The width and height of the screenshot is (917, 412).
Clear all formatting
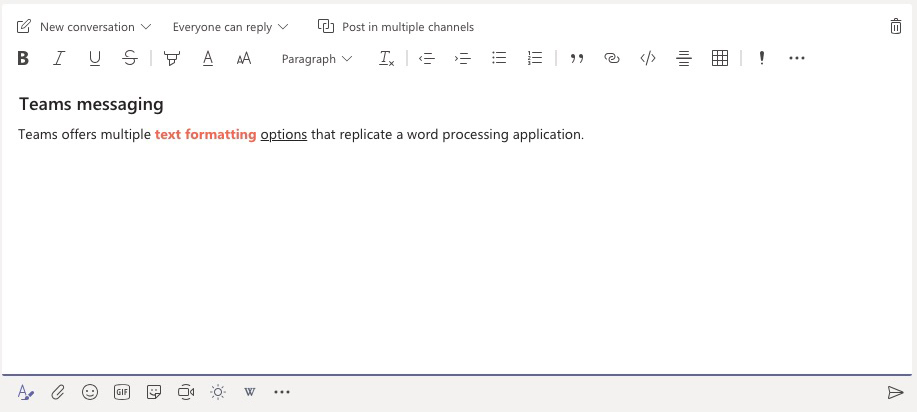pos(387,58)
